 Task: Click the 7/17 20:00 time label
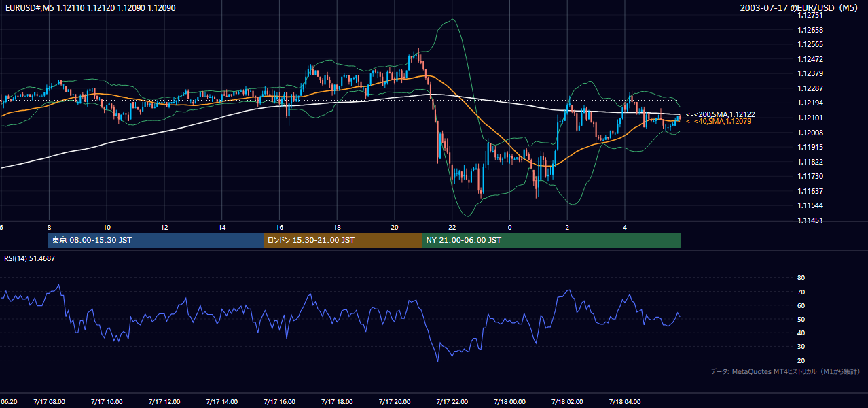(395, 402)
